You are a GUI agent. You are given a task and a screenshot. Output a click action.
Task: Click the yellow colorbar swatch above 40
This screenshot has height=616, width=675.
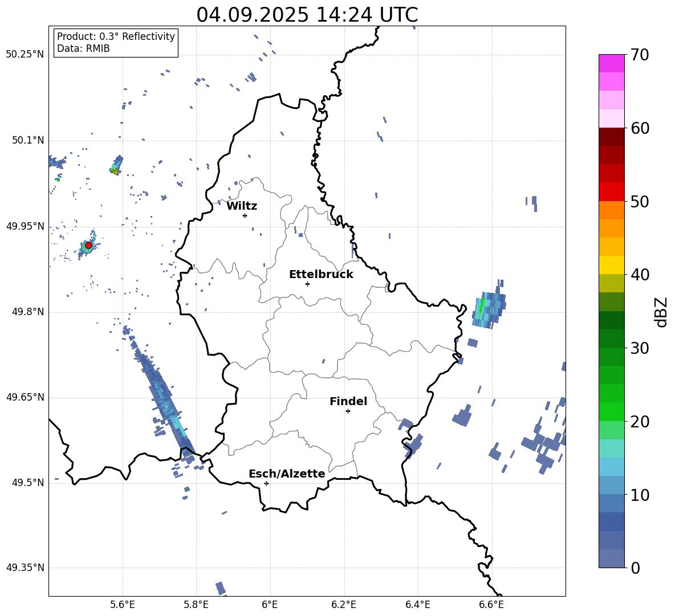[x=611, y=265]
